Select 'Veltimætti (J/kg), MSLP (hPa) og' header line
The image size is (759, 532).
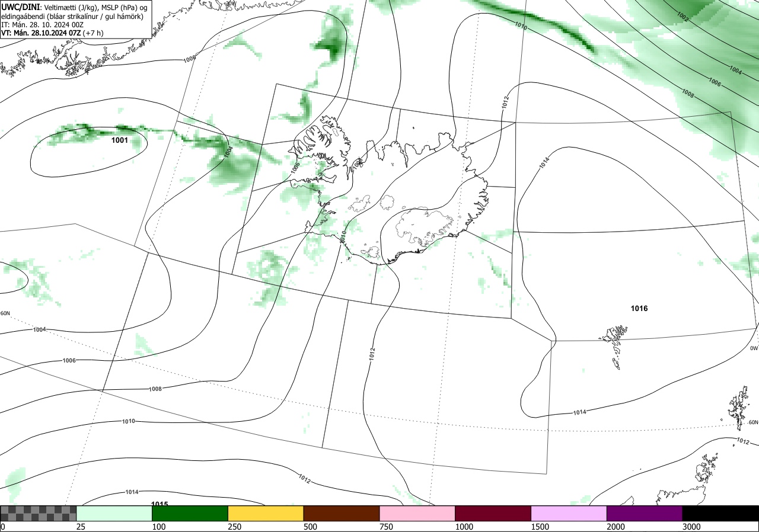(95, 8)
